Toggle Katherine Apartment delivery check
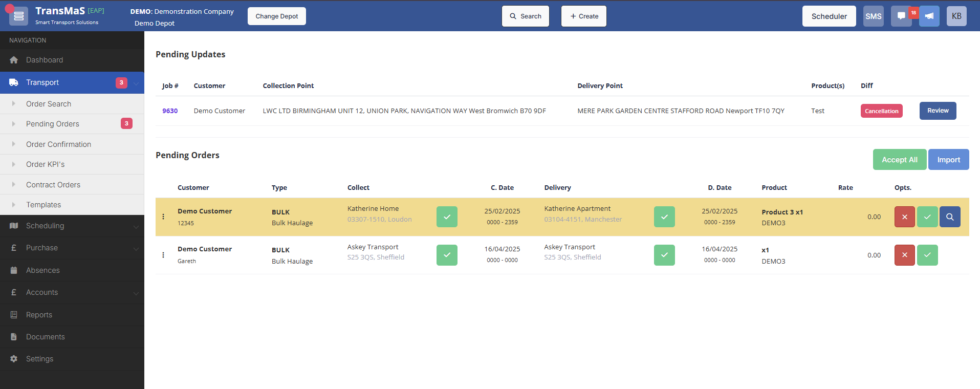 (x=664, y=217)
